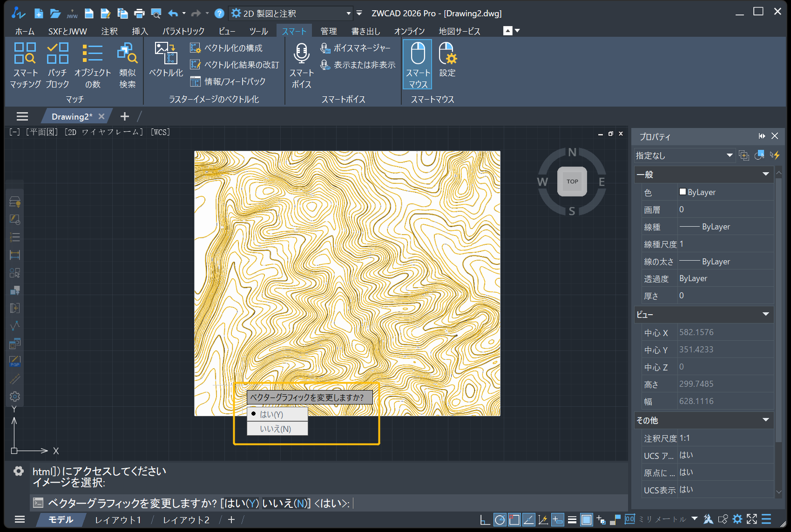Open the print preview icon
791x532 pixels.
[156, 13]
